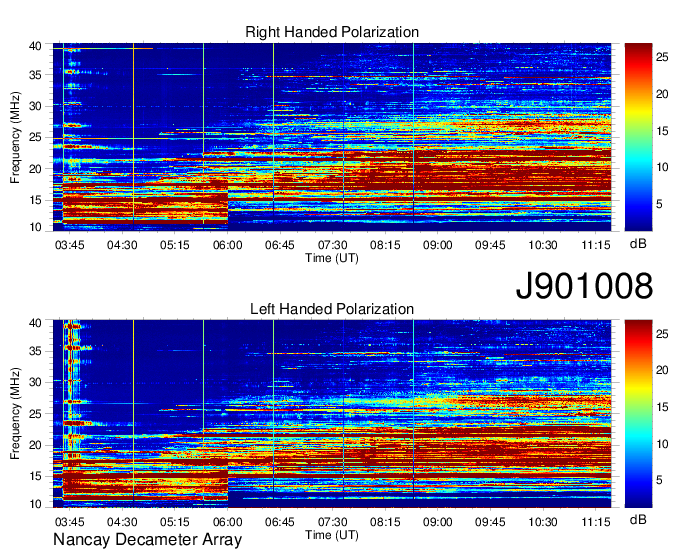Screen dimensions: 680x552
Task: Click the Left Handed Polarization spectrogram image
Action: pyautogui.click(x=332, y=414)
